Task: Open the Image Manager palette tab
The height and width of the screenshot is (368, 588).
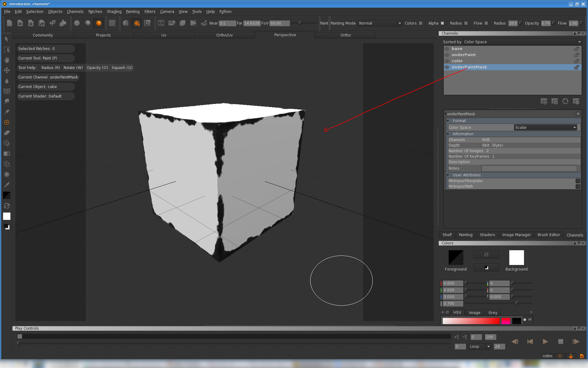Action: click(x=517, y=235)
